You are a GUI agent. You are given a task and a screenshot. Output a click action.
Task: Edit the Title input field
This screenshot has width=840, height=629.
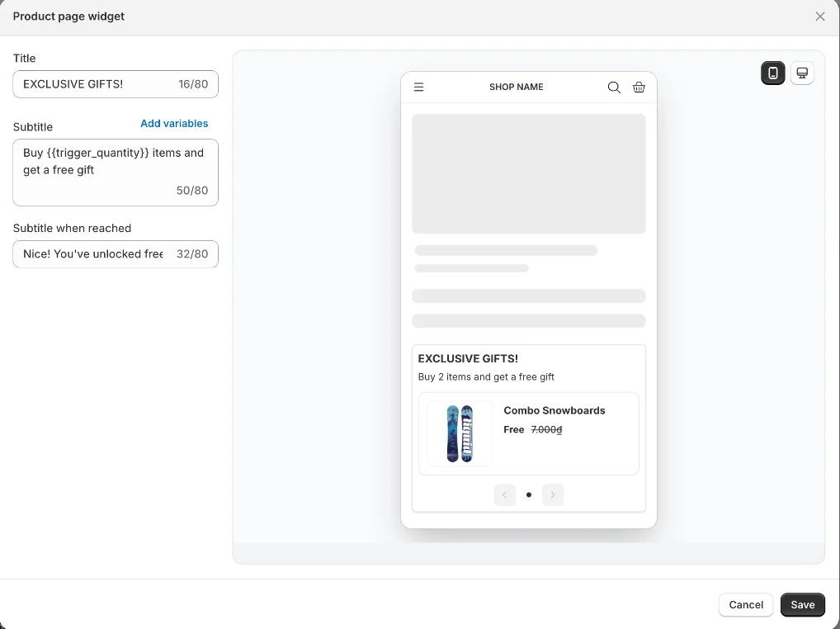click(116, 84)
